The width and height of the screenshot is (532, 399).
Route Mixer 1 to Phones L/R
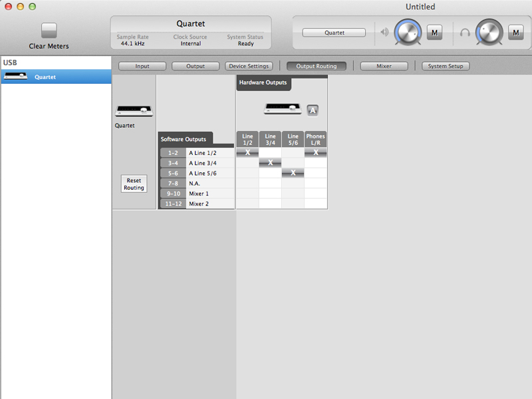[x=315, y=194]
